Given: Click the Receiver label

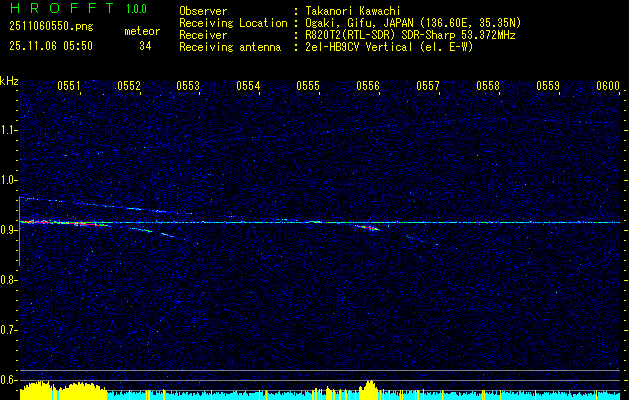Looking at the screenshot, I should pyautogui.click(x=203, y=35).
